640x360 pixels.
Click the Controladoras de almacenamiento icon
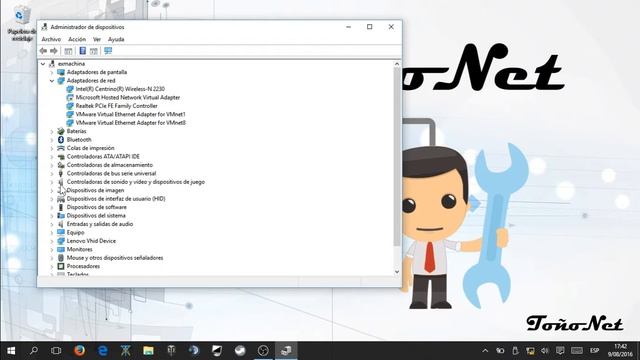tap(61, 165)
